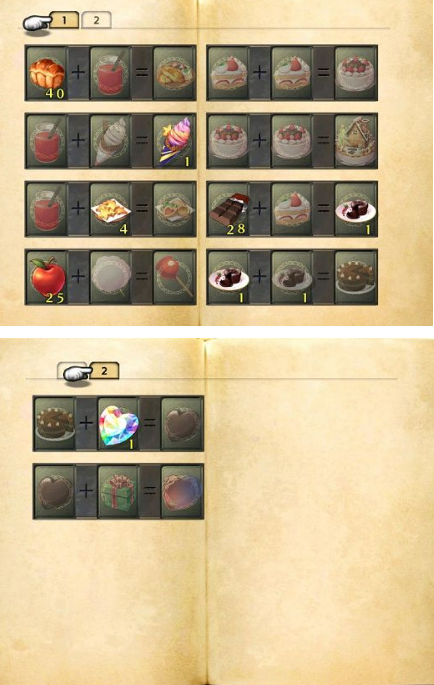Viewport: 434px width, 685px height.
Task: Click the rainbow heart gem ingredient
Action: click(x=118, y=423)
